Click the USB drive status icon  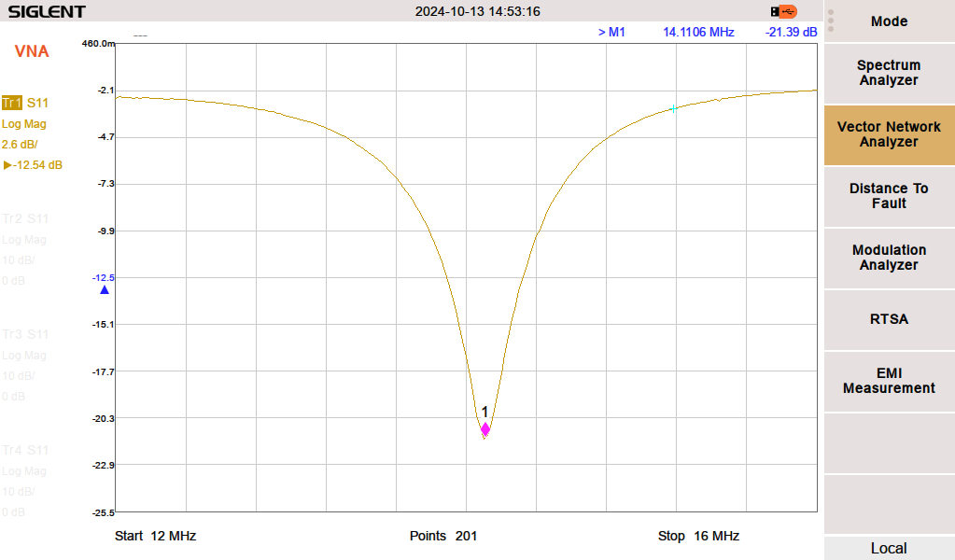click(784, 11)
